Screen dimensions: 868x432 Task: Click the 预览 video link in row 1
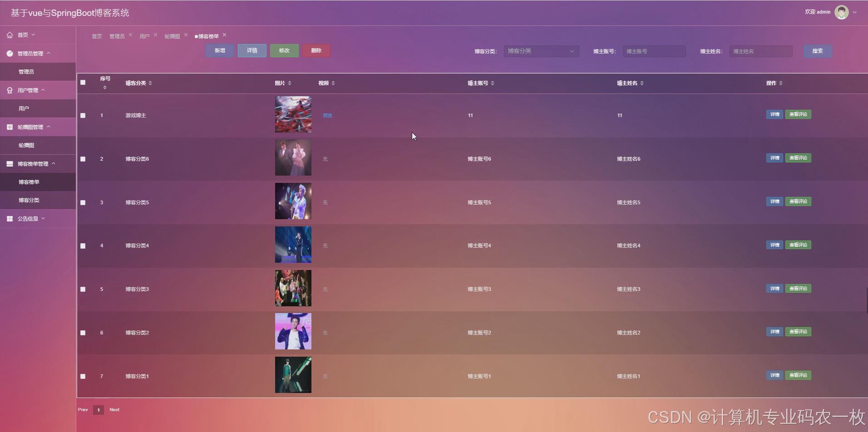tap(327, 116)
